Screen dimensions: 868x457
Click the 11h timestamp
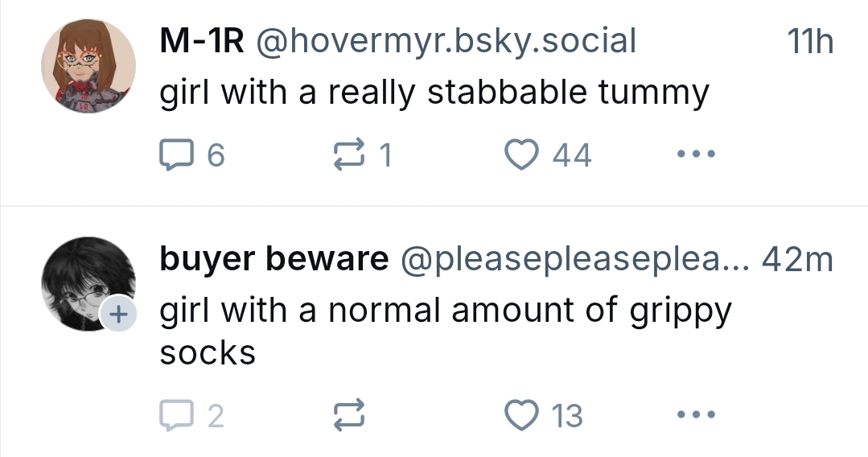click(809, 42)
